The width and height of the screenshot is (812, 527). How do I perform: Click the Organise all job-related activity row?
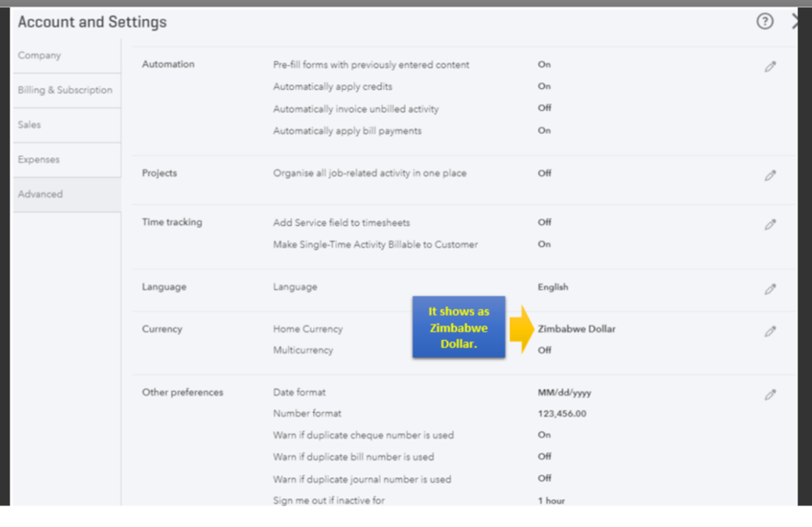click(x=370, y=173)
